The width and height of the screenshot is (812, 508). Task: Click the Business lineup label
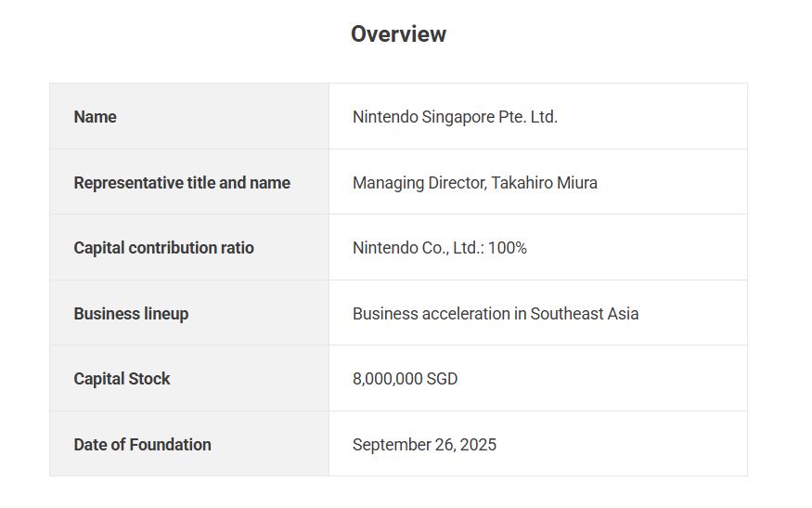click(x=131, y=314)
